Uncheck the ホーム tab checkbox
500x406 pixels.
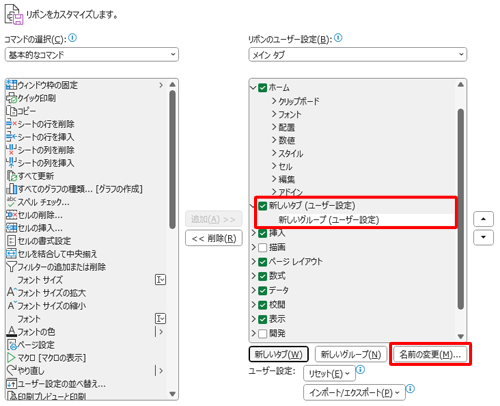263,88
